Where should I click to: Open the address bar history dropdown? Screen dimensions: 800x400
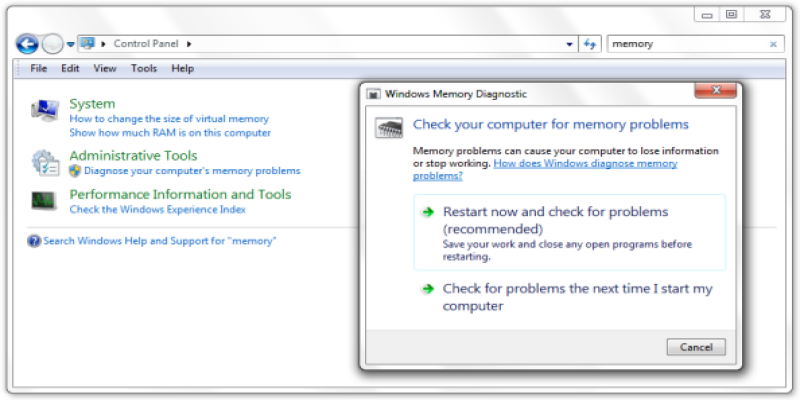coord(569,44)
